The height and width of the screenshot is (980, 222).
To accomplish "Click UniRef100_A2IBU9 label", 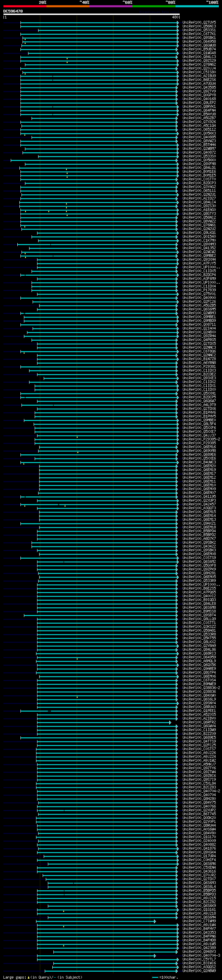I will pos(199,76).
